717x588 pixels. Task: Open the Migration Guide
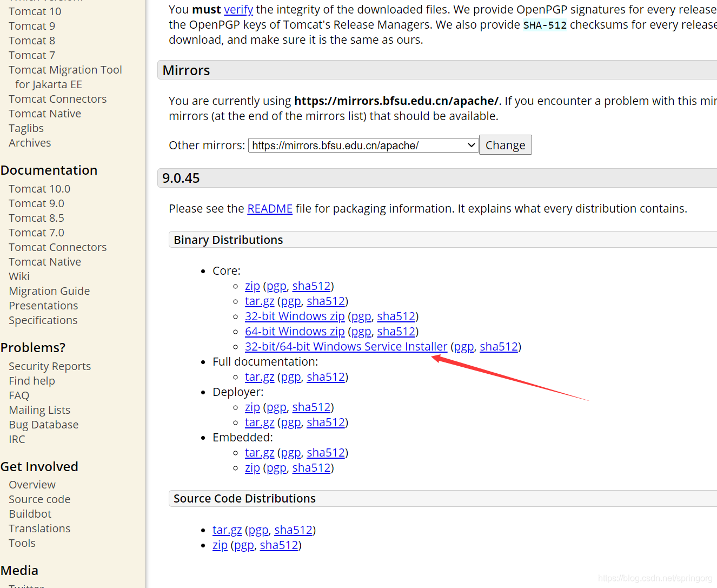[x=49, y=291]
